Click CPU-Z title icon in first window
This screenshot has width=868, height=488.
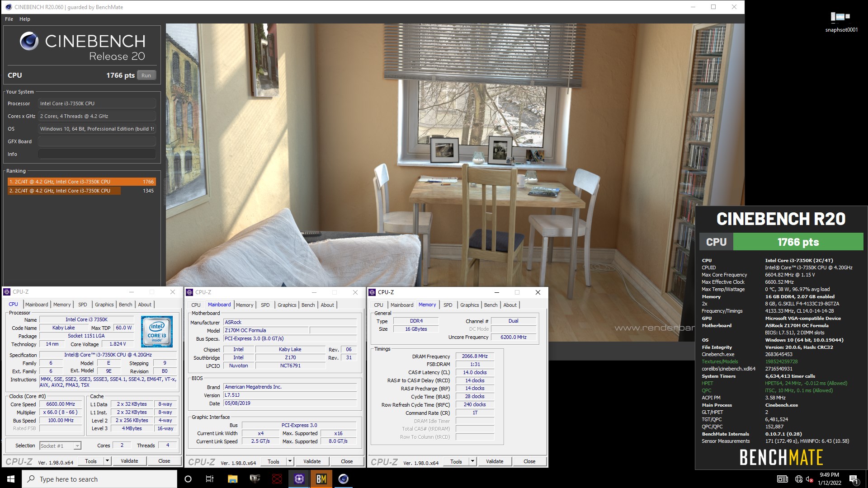pos(7,292)
